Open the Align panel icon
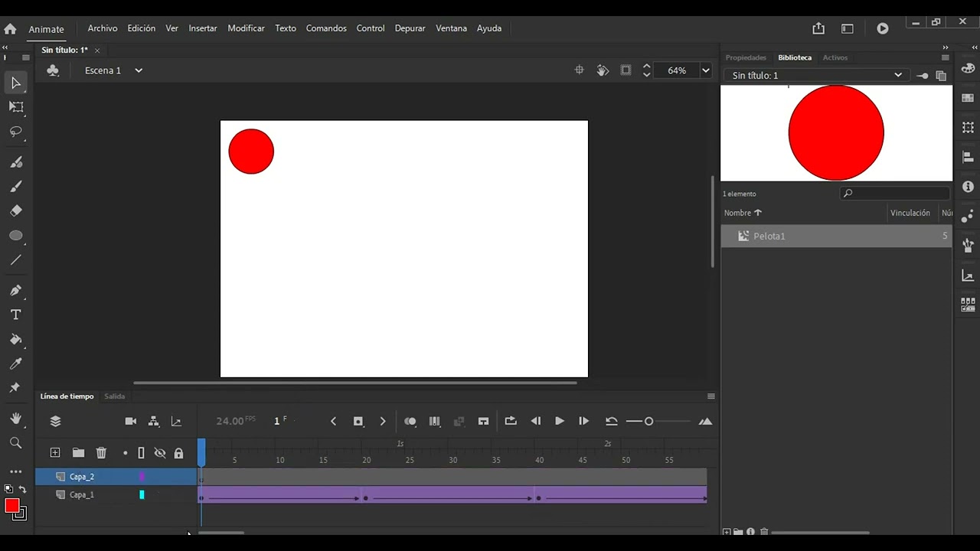Image resolution: width=980 pixels, height=551 pixels. pyautogui.click(x=969, y=157)
